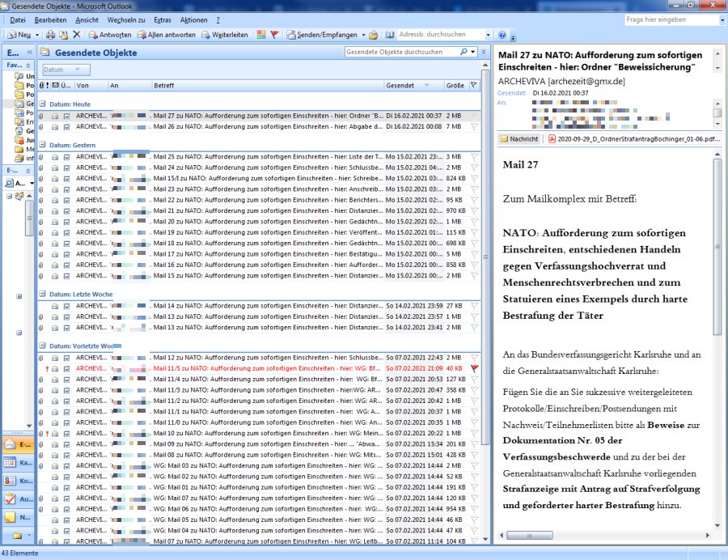Collapse the 'Datum: Letzte Woche' group
Screen dimensions: 728x560
(x=43, y=294)
